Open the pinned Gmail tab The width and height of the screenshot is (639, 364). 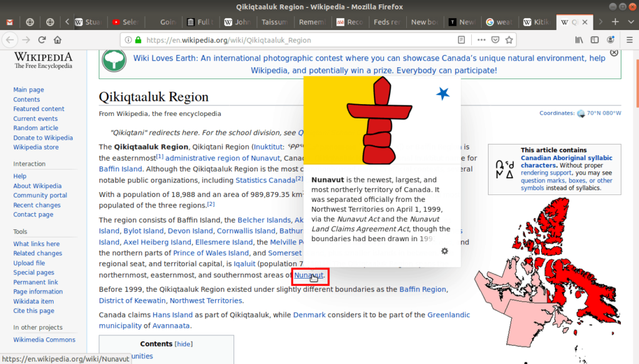[x=10, y=22]
